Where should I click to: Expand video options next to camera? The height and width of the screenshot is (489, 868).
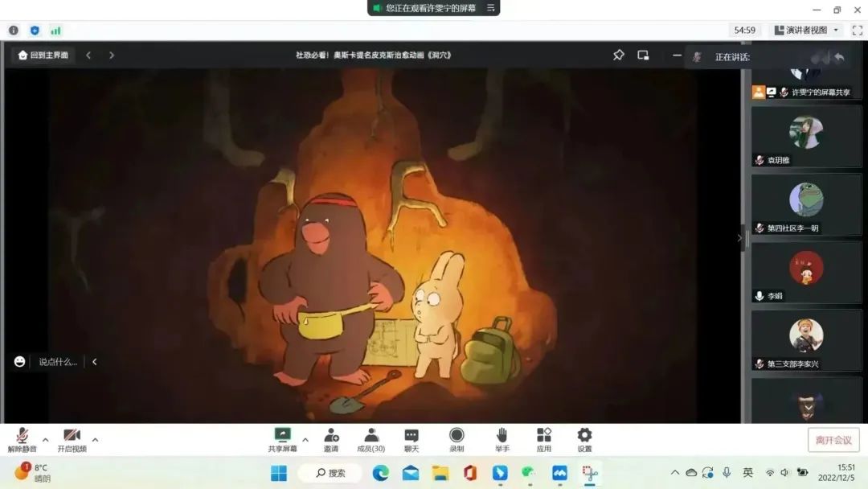pyautogui.click(x=95, y=440)
